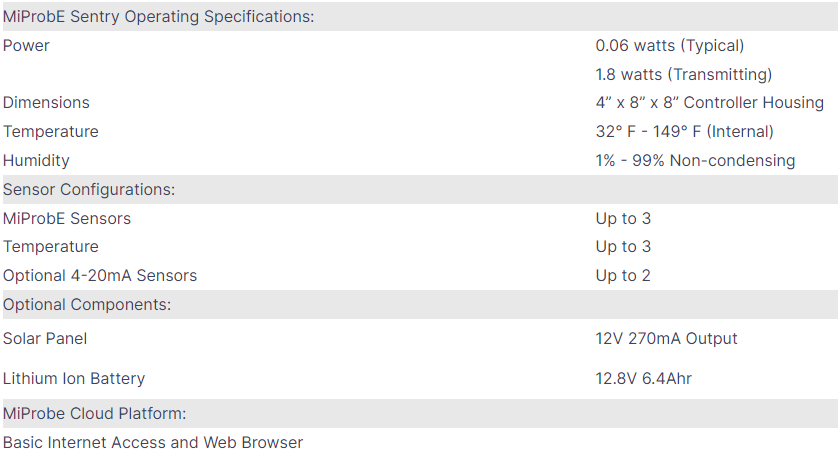The height and width of the screenshot is (458, 838).
Task: Select the Lithium Ion Battery label
Action: (x=74, y=379)
